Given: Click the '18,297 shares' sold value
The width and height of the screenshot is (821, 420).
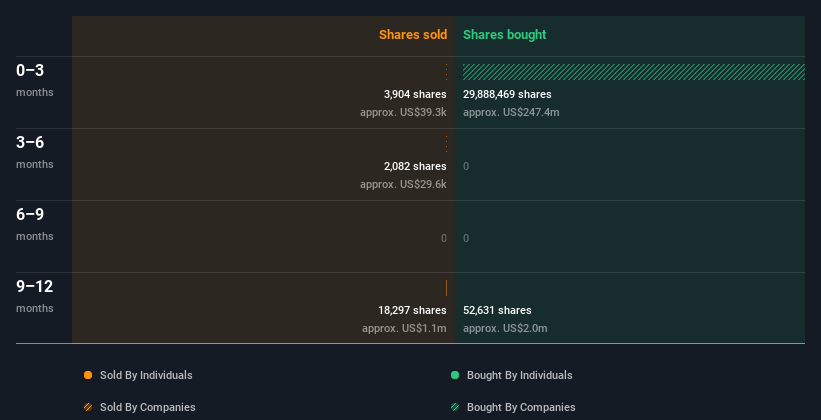Looking at the screenshot, I should click(412, 310).
